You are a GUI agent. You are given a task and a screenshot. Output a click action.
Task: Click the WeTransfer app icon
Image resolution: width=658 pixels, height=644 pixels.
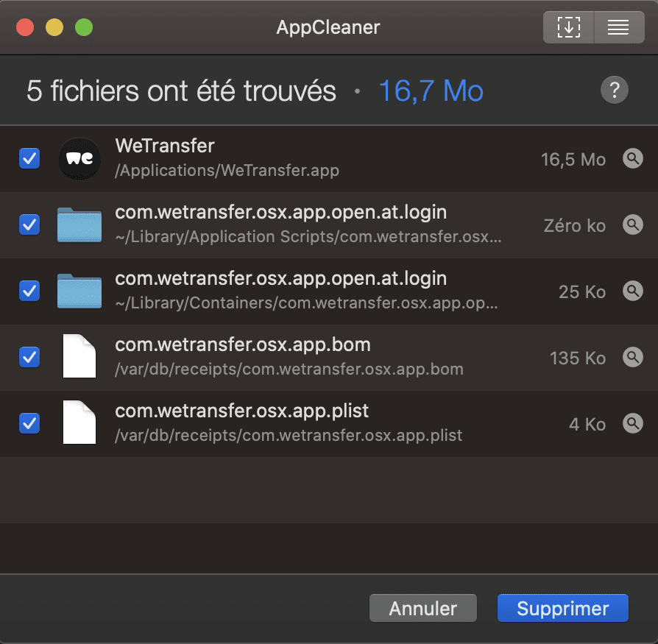(79, 158)
